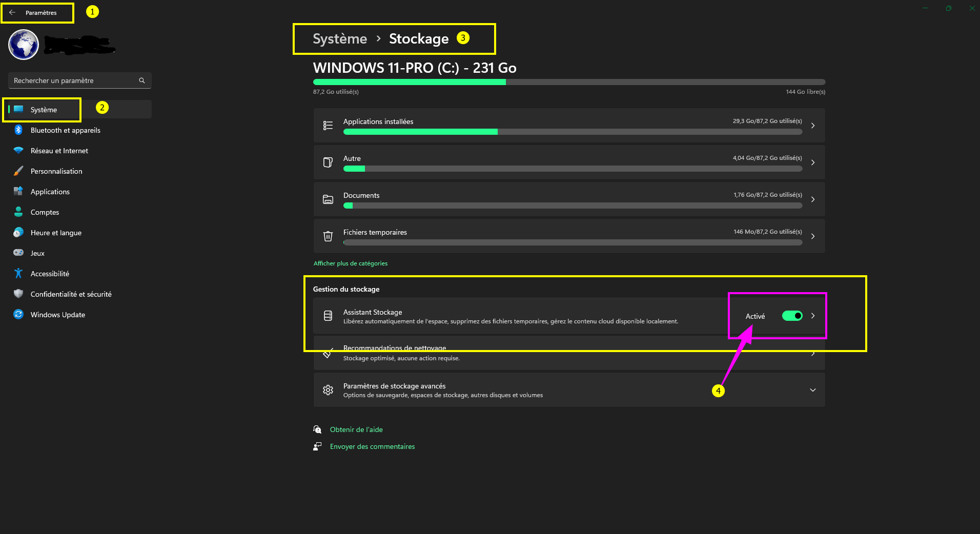This screenshot has width=980, height=534.
Task: Expand Paramètres de stockage avancés
Action: pyautogui.click(x=812, y=390)
